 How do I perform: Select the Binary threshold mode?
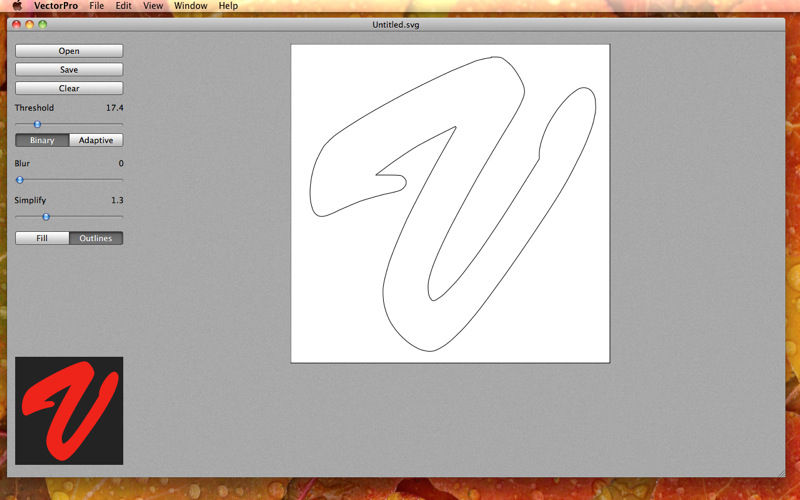[x=42, y=140]
